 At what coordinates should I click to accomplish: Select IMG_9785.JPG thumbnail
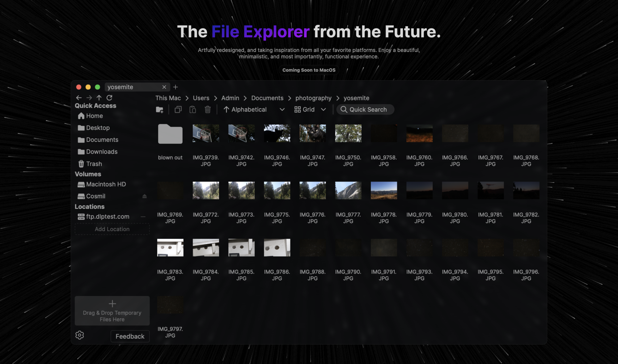(x=241, y=248)
